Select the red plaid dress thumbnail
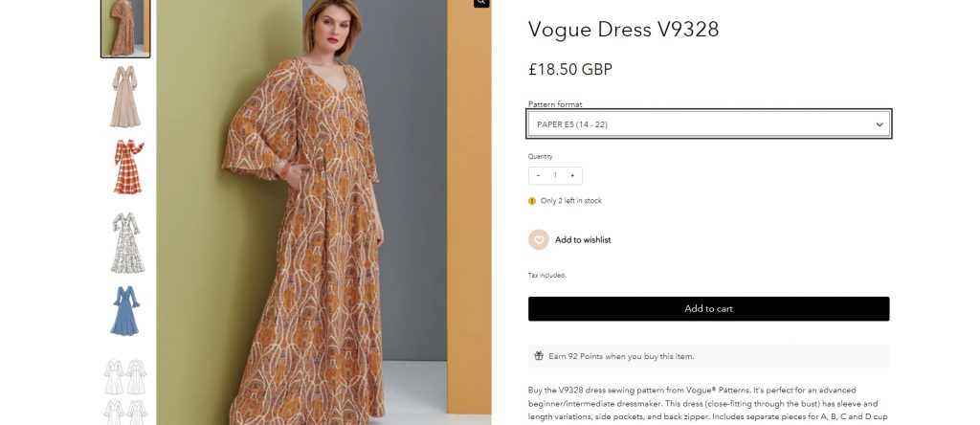The height and width of the screenshot is (425, 980). click(125, 168)
